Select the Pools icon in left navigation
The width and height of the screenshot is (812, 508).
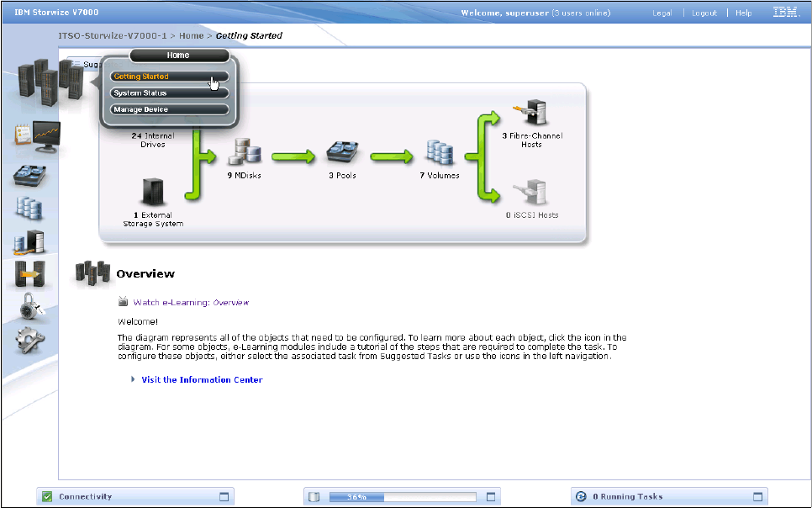pyautogui.click(x=30, y=174)
